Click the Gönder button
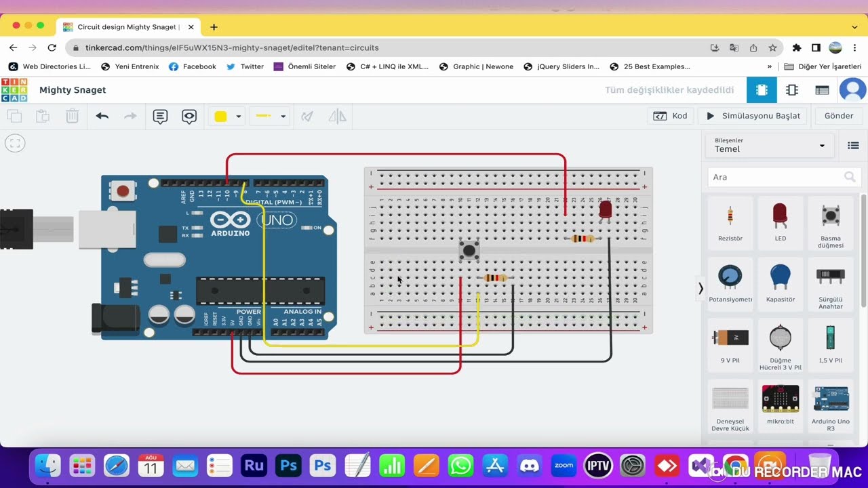Viewport: 868px width, 488px height. point(839,116)
